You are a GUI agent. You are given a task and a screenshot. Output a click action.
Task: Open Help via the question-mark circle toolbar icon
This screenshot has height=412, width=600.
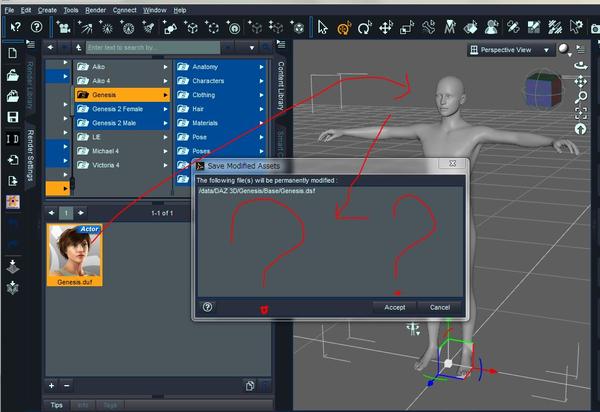click(x=37, y=27)
